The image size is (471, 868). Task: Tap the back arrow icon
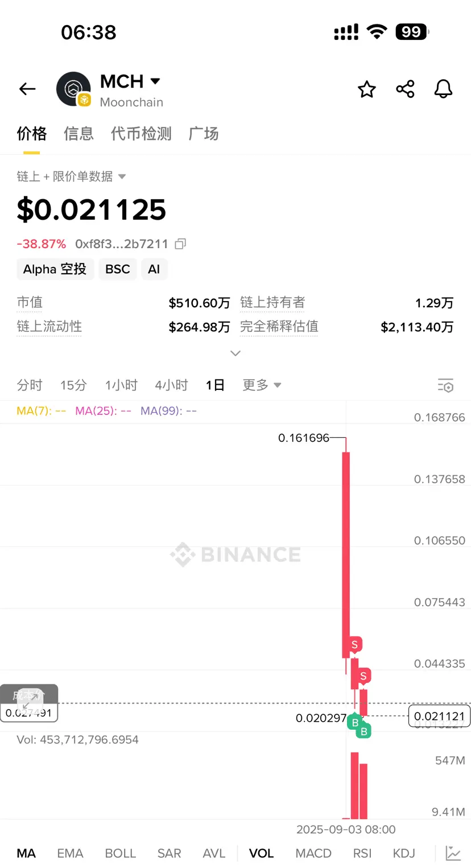tap(27, 89)
